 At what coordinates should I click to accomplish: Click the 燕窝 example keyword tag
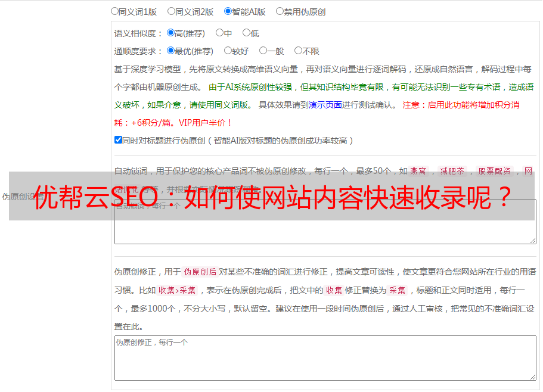tap(418, 171)
